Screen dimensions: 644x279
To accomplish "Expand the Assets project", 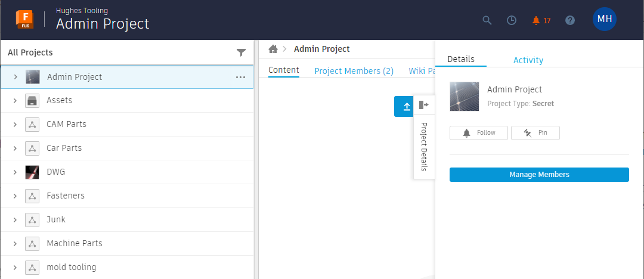I will tap(15, 100).
